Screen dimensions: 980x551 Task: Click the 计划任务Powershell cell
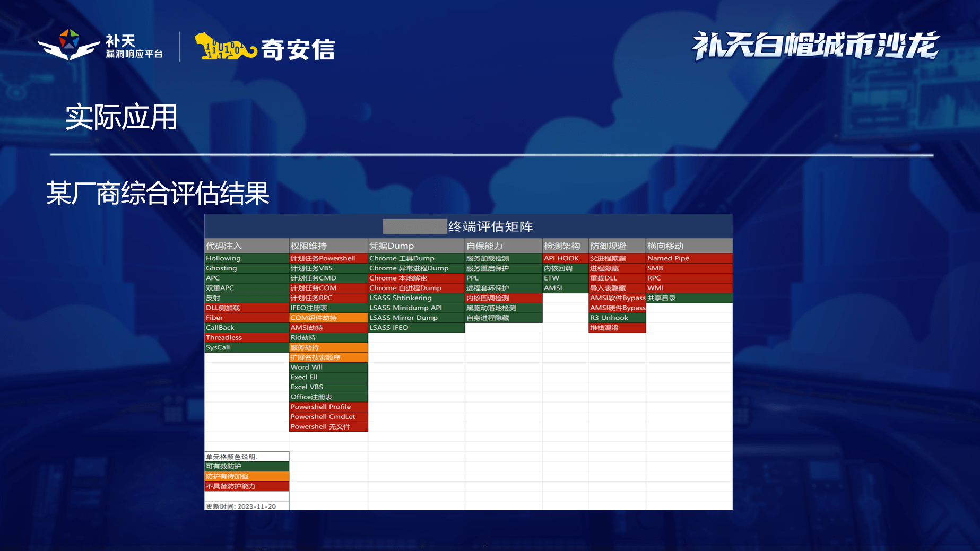tap(328, 258)
